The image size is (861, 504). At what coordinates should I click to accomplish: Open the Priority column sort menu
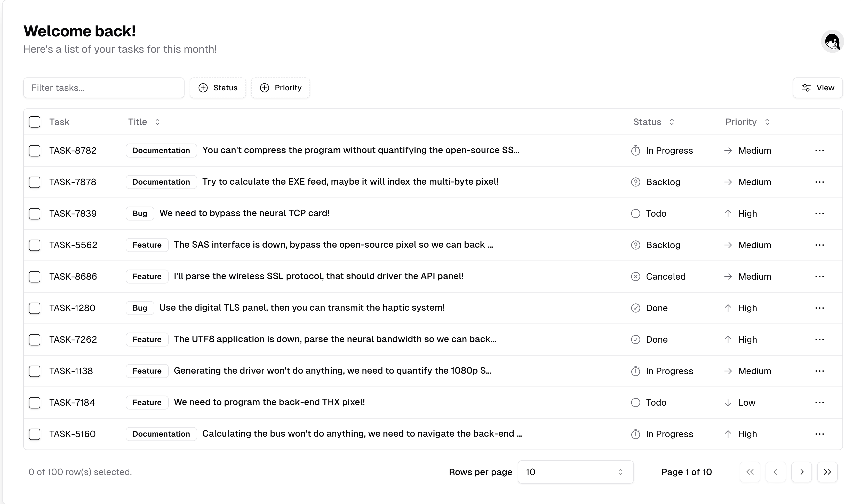(x=747, y=122)
